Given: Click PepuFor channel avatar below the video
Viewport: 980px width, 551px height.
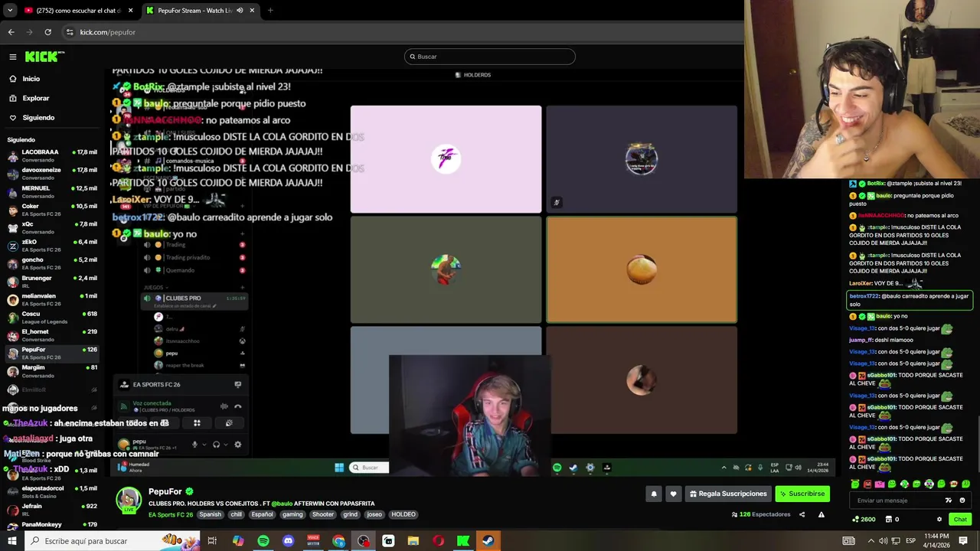Looking at the screenshot, I should (129, 500).
